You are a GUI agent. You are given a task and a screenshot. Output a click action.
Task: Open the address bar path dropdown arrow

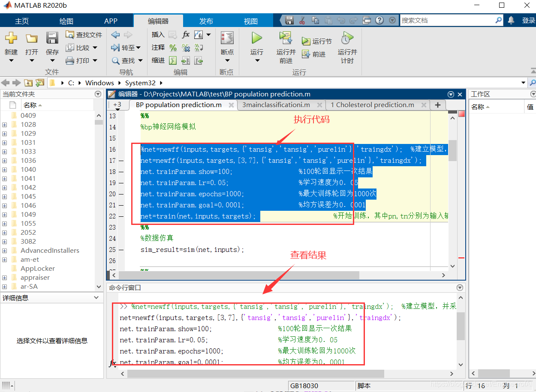click(523, 83)
